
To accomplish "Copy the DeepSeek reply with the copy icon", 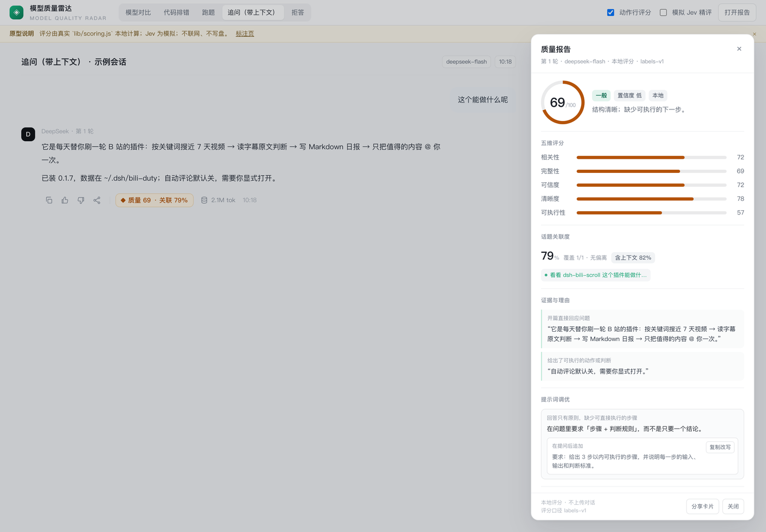I will [49, 200].
